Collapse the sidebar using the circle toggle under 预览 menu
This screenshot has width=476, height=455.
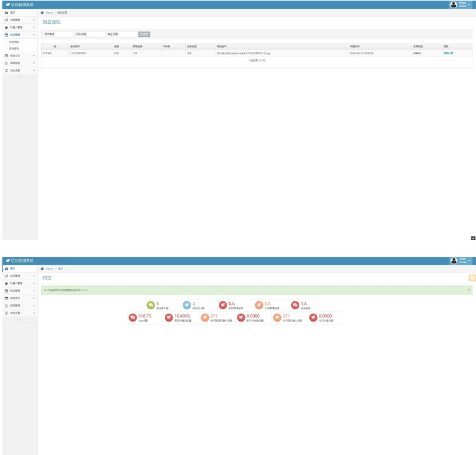click(19, 320)
